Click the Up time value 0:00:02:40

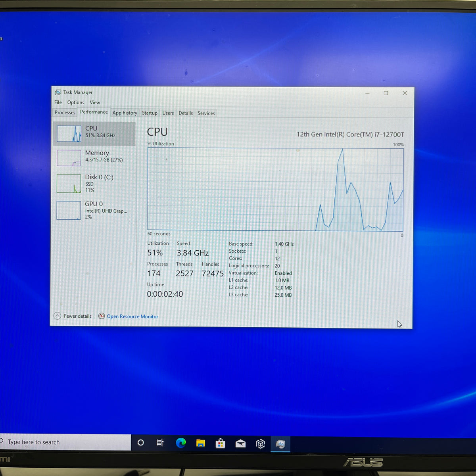click(x=165, y=294)
